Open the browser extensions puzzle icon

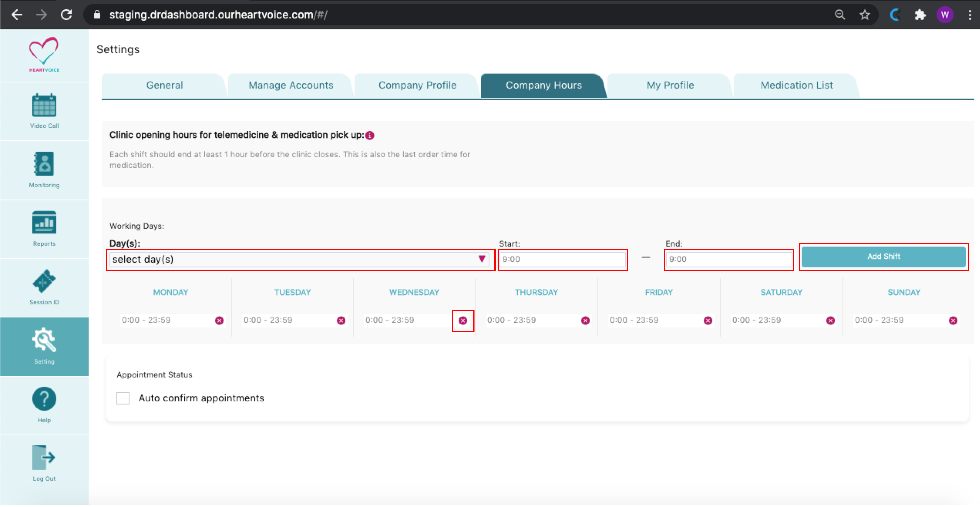(920, 15)
